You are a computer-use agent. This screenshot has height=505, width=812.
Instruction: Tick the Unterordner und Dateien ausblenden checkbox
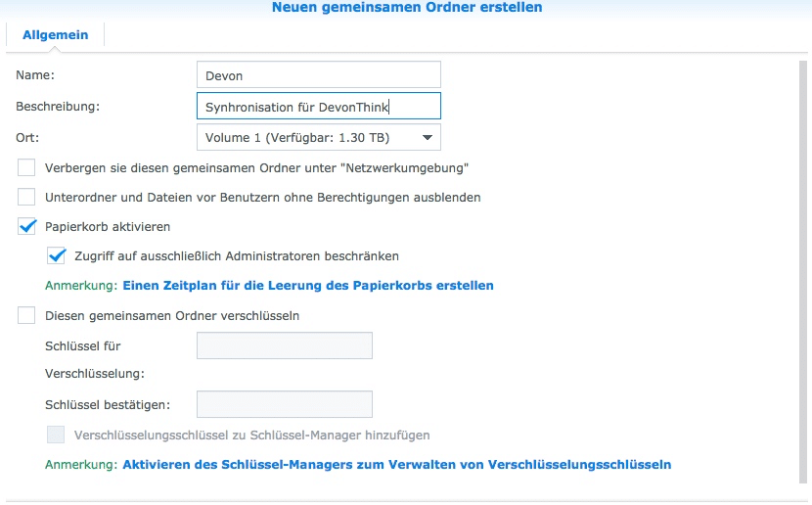coord(26,198)
